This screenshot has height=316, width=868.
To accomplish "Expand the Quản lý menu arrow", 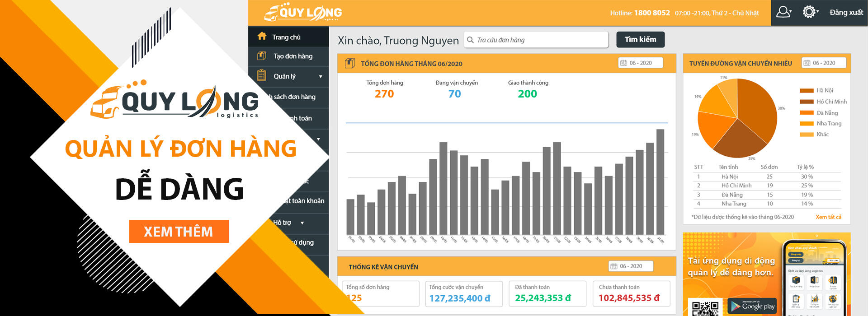I will click(x=321, y=76).
